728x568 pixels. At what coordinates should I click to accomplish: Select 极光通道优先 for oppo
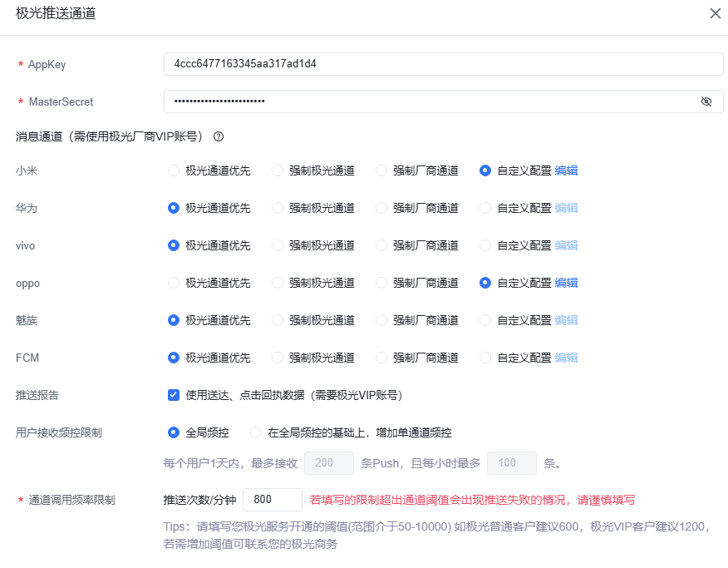tap(174, 283)
